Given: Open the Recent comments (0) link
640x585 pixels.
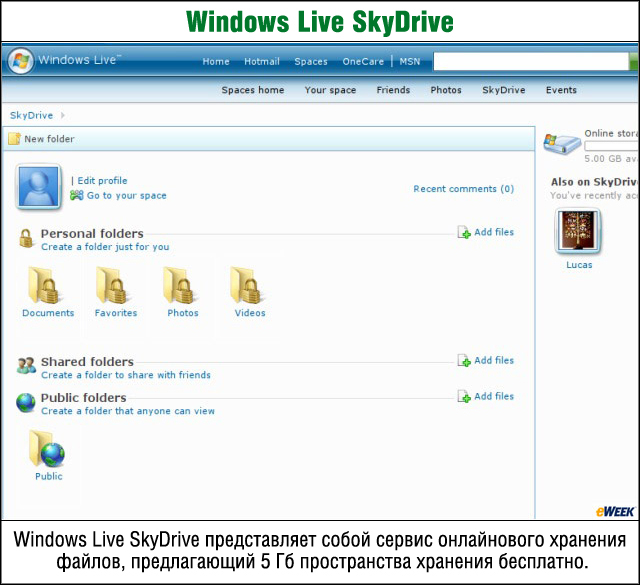Looking at the screenshot, I should (464, 189).
